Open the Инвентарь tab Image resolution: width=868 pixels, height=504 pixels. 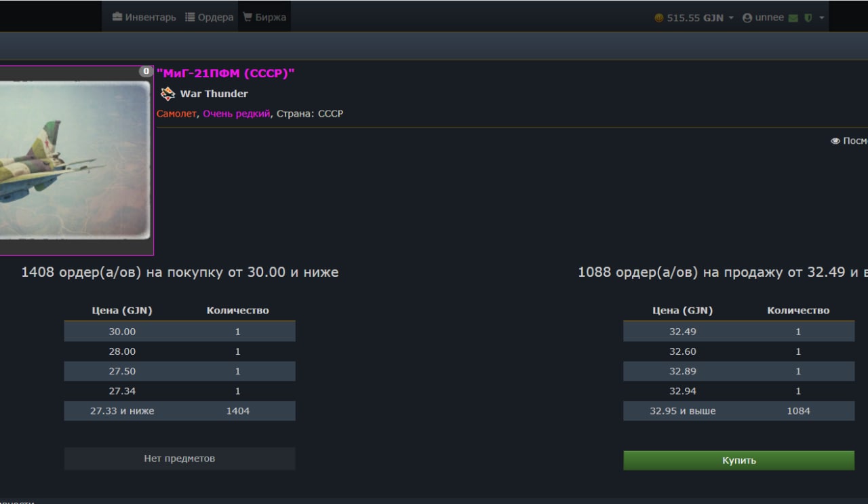(144, 18)
